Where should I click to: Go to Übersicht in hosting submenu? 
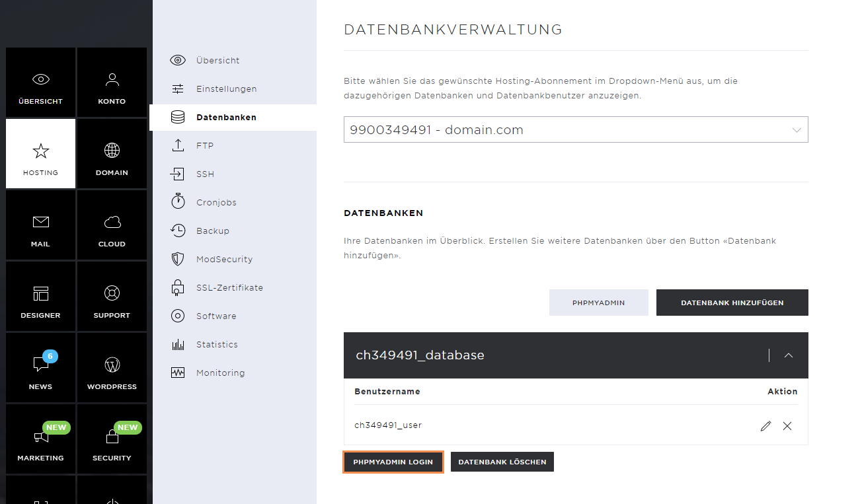218,60
